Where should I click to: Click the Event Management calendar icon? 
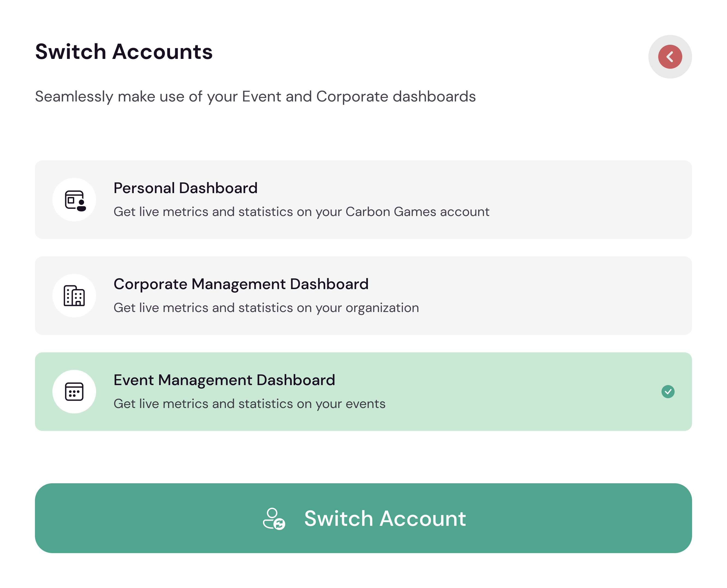(x=74, y=392)
